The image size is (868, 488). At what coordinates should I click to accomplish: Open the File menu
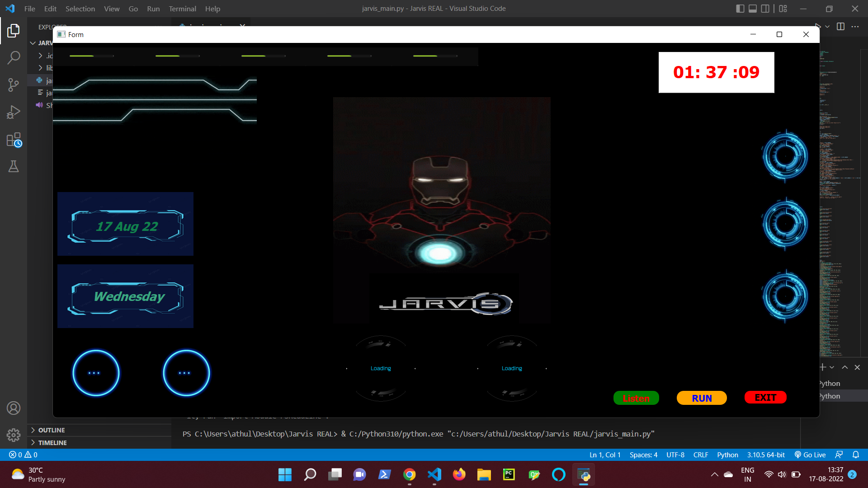pyautogui.click(x=29, y=9)
